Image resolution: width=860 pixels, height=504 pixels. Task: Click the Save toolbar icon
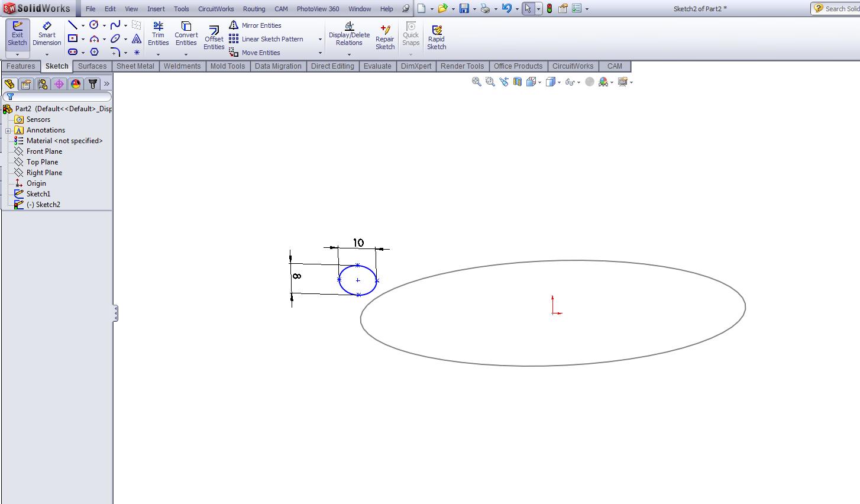464,9
